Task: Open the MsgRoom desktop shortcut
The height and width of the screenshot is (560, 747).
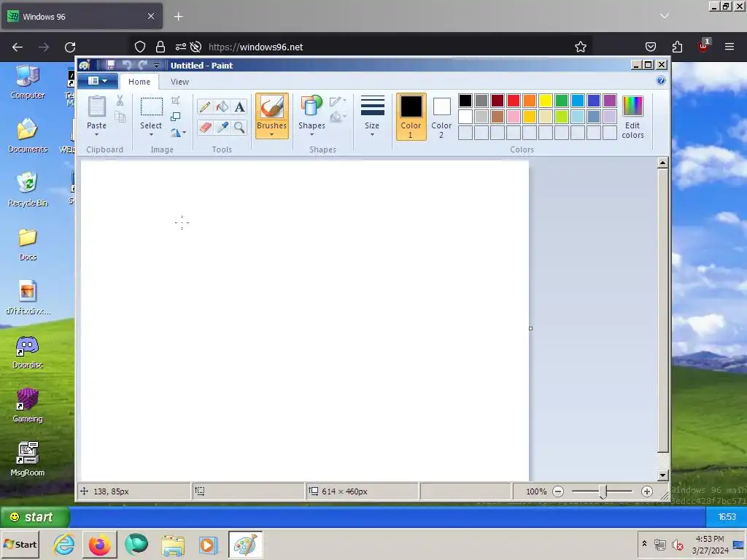Action: [x=28, y=459]
